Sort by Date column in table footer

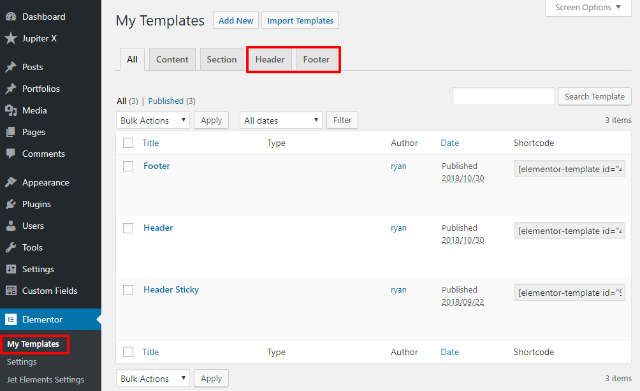(450, 352)
